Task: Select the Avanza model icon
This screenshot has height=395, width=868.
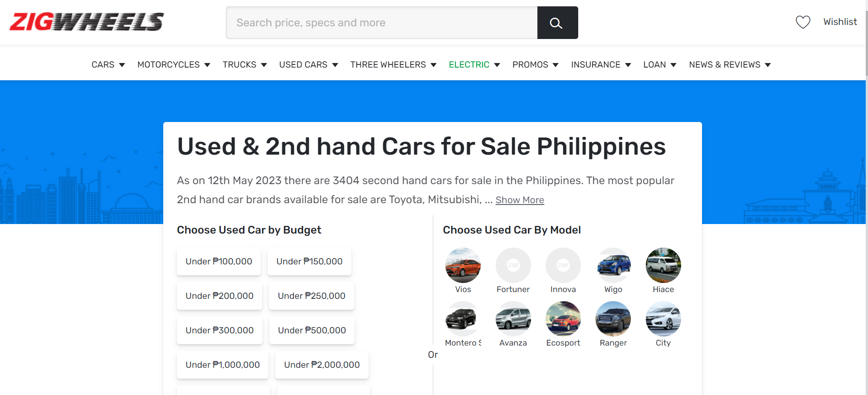Action: pyautogui.click(x=513, y=319)
